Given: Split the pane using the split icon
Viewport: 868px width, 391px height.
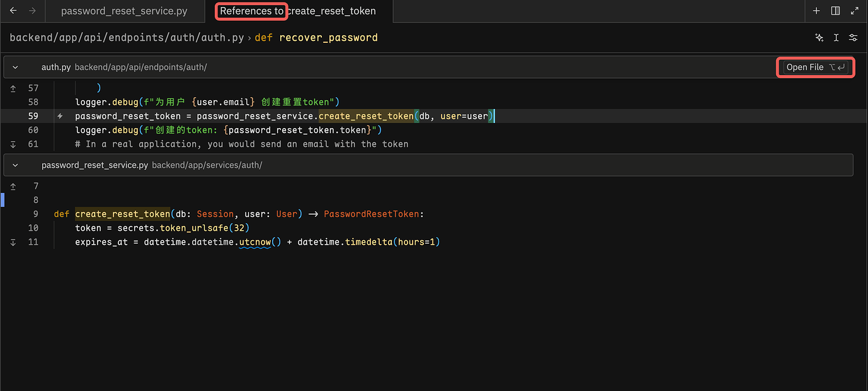Looking at the screenshot, I should [x=835, y=11].
